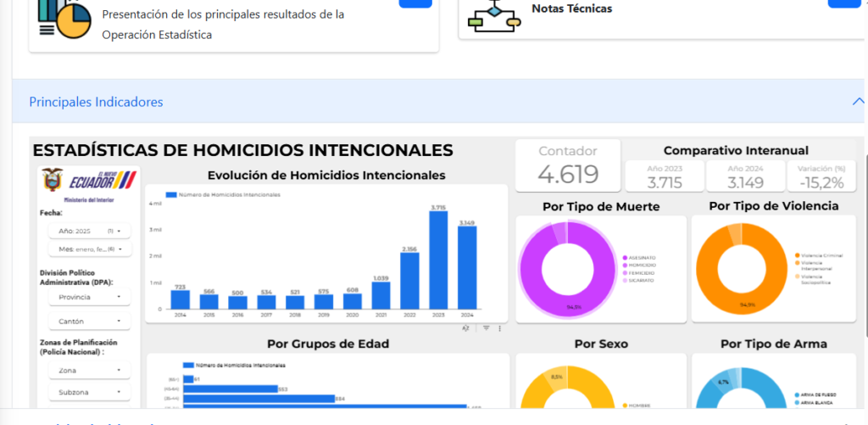Click the blue button on Notas Técnicas card

(x=845, y=3)
